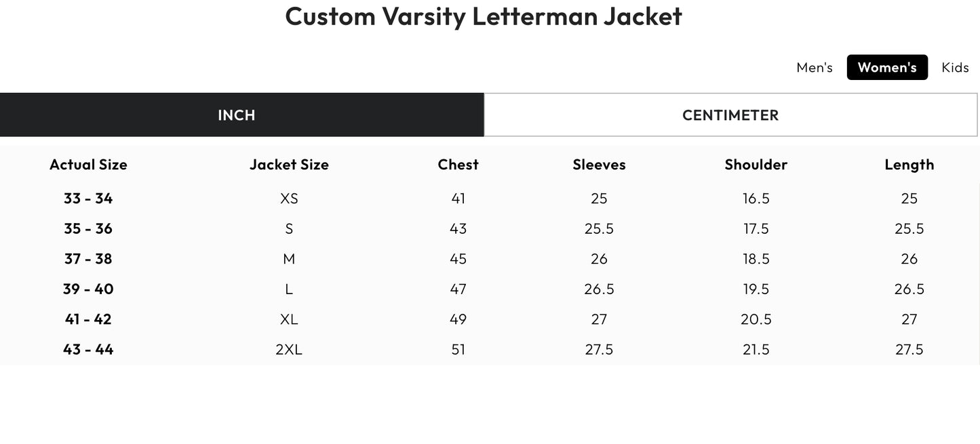
Task: Click the Length column header
Action: 909,163
